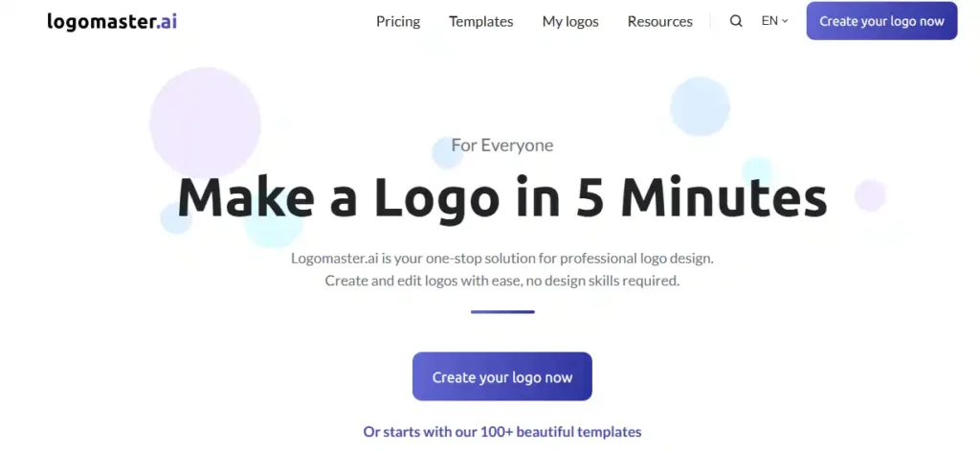Click the For Everyone tagline text
The height and width of the screenshot is (452, 980).
[501, 146]
